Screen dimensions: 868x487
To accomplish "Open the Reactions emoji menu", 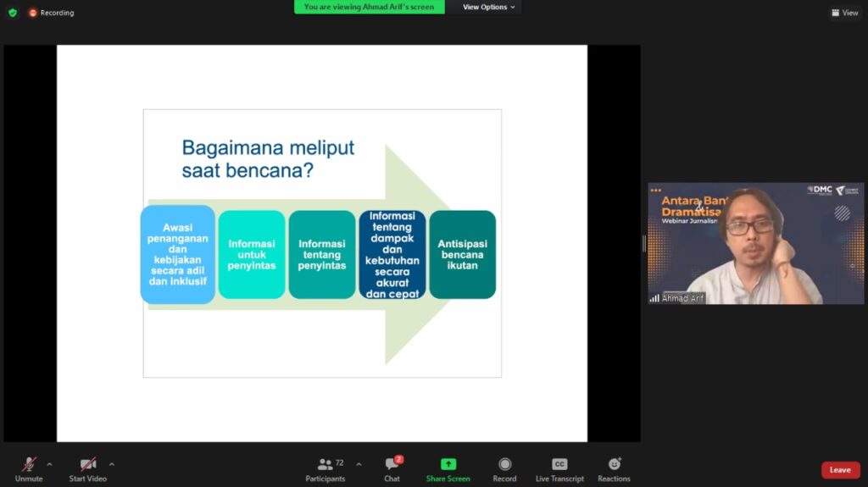I will (614, 465).
